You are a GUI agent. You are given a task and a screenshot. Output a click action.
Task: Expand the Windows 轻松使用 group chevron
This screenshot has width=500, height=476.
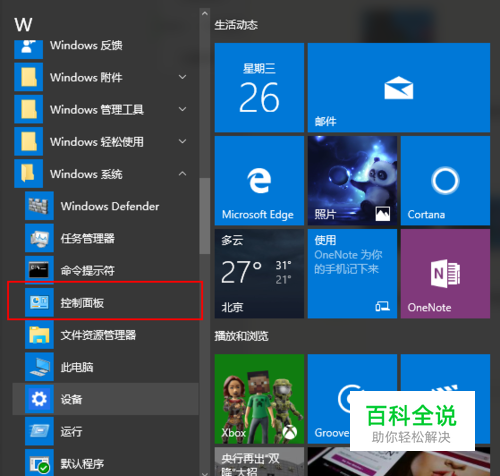[182, 141]
